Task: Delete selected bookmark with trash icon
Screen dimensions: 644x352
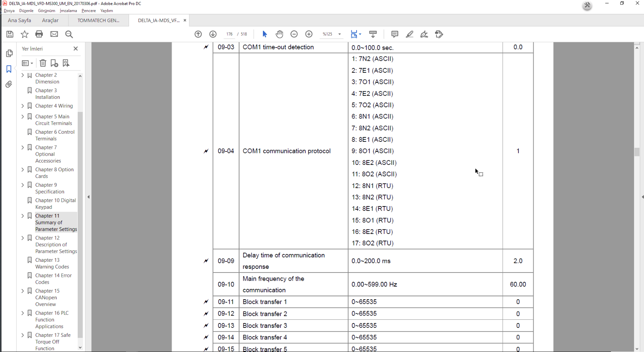Action: point(43,63)
